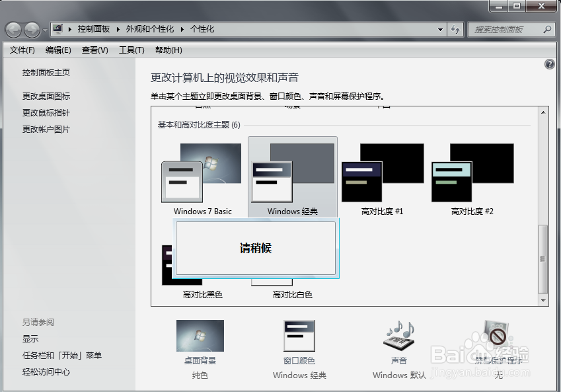
Task: Click the Control Panel icon in address bar
Action: [57, 29]
